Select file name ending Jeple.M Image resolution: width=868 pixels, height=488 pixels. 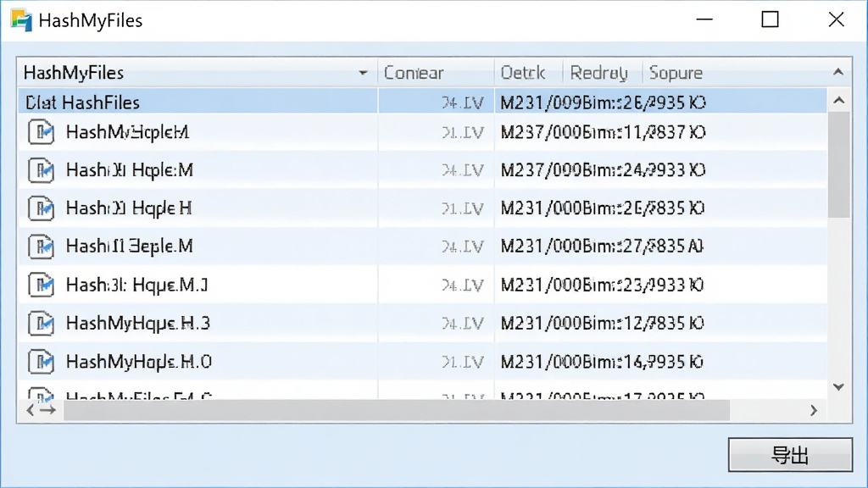click(130, 246)
